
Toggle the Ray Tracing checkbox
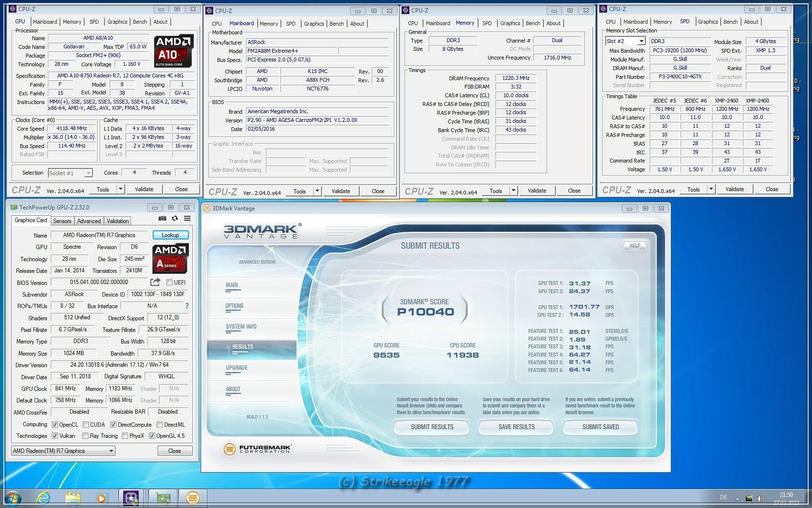86,436
